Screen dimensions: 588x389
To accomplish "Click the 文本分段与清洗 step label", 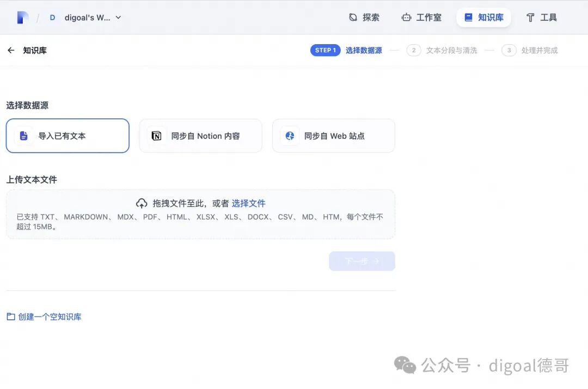I will (x=451, y=50).
